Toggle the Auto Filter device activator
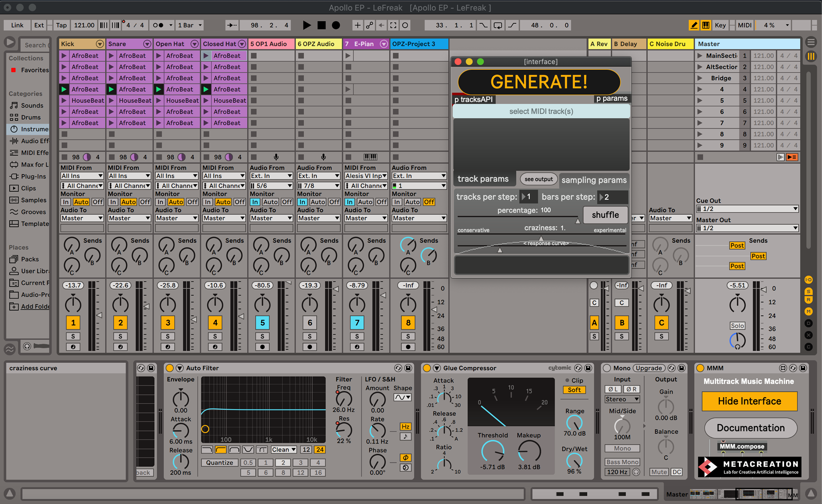Screen dimensions: 822x504 pyautogui.click(x=170, y=368)
